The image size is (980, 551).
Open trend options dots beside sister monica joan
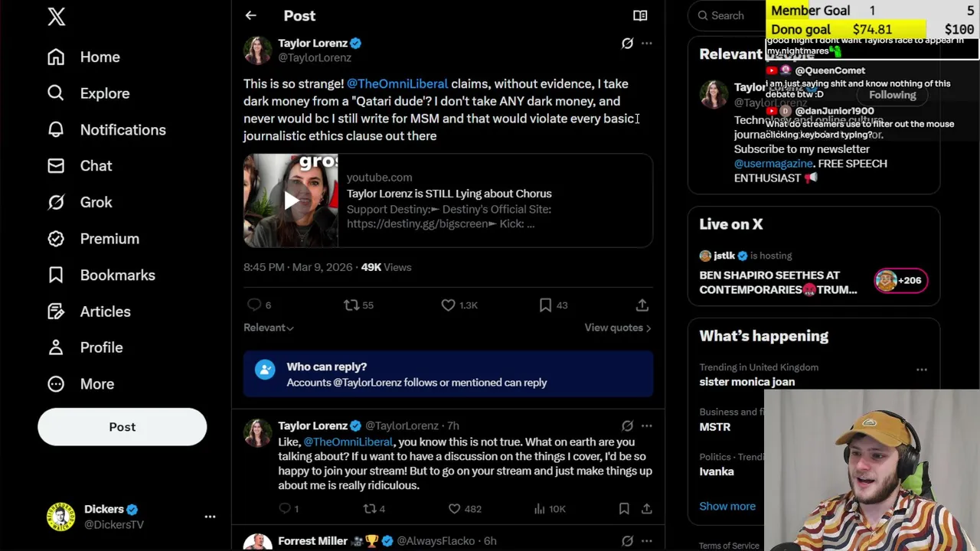coord(922,370)
